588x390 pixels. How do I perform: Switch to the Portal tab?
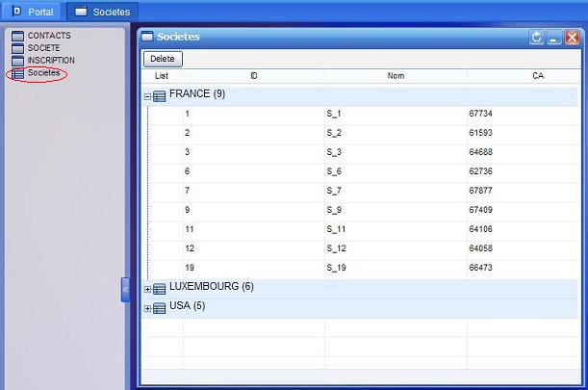(34, 12)
